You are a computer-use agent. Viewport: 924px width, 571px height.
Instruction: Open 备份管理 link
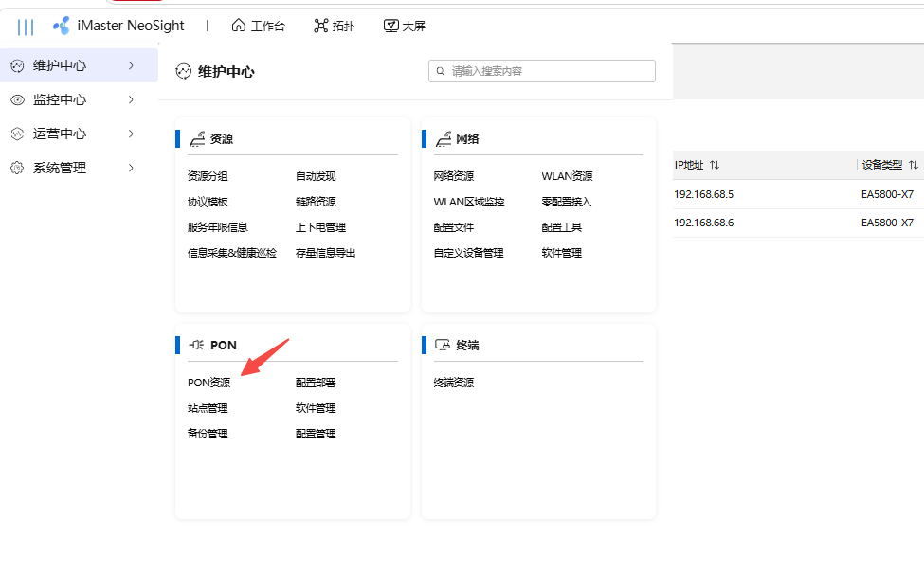[208, 434]
